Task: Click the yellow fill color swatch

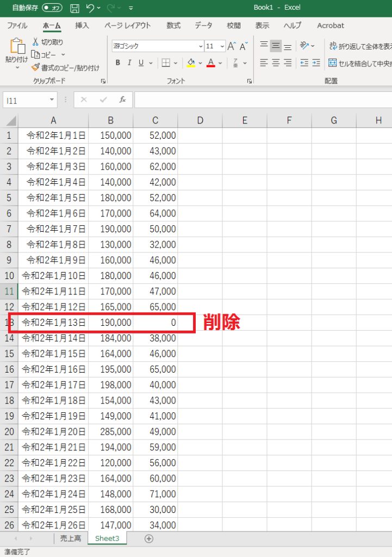Action: (191, 63)
